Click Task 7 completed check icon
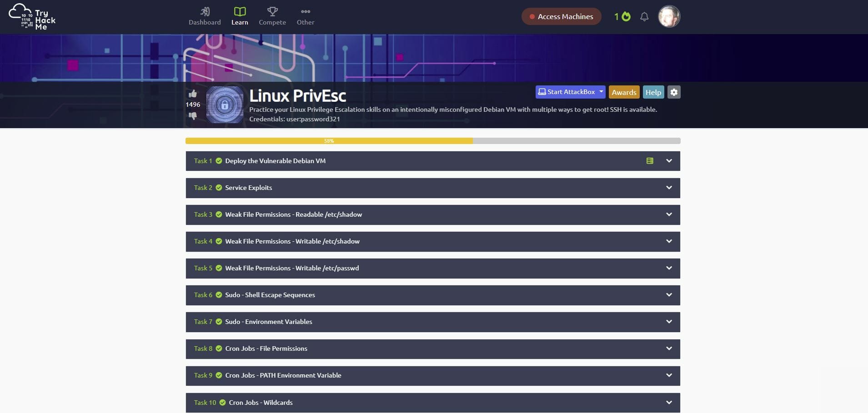 pyautogui.click(x=219, y=322)
